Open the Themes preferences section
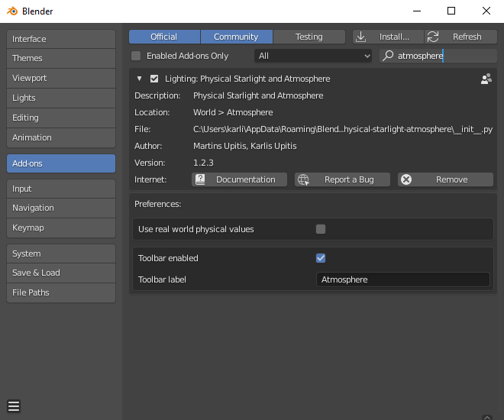This screenshot has width=504, height=420. [61, 59]
